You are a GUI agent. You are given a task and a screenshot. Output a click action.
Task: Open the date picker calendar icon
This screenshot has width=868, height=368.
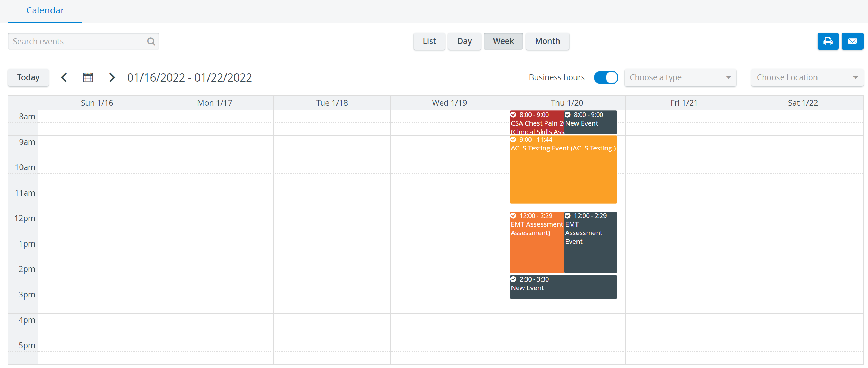tap(88, 77)
